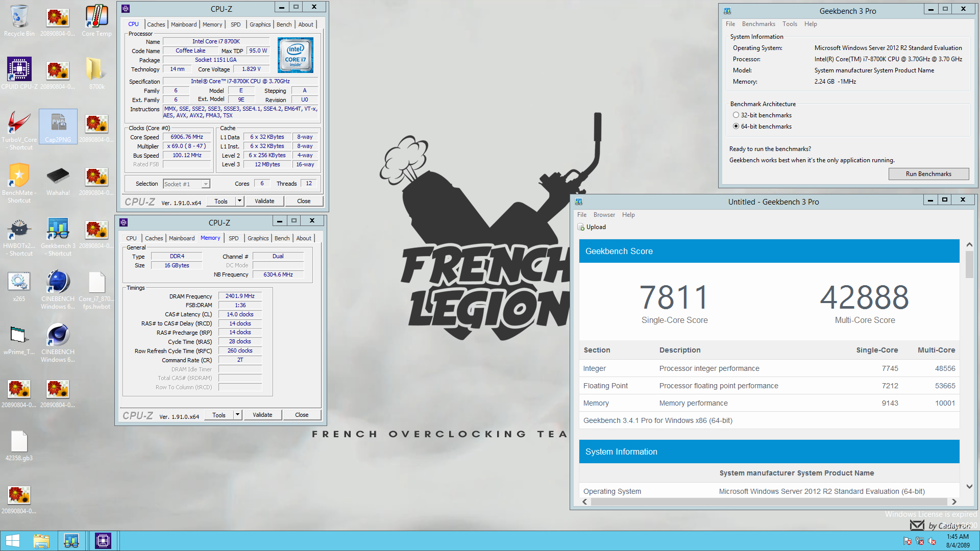This screenshot has width=980, height=551.
Task: Click the DRAM Frequency value field
Action: 240,296
